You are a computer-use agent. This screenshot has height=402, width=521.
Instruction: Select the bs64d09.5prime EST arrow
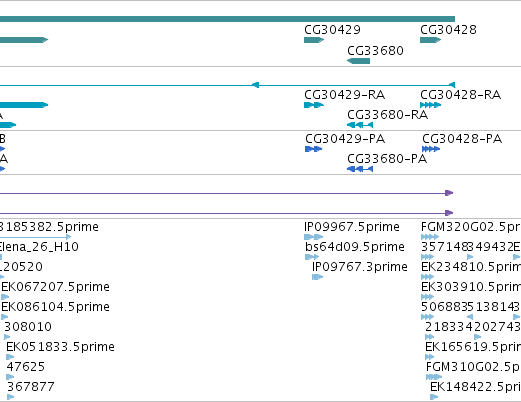312,257
